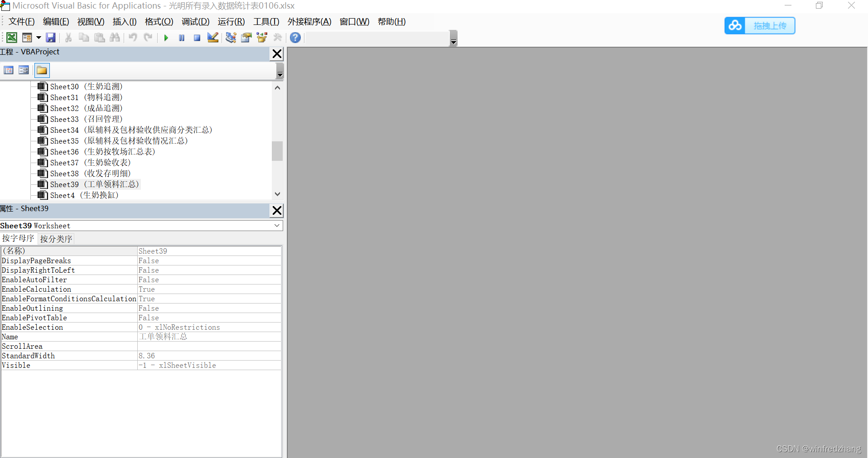Open the 调试(D) menu

196,22
